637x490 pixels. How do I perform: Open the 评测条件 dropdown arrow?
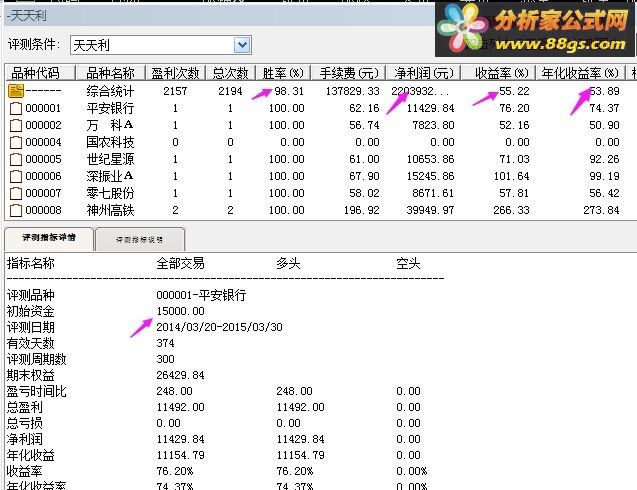pyautogui.click(x=242, y=45)
